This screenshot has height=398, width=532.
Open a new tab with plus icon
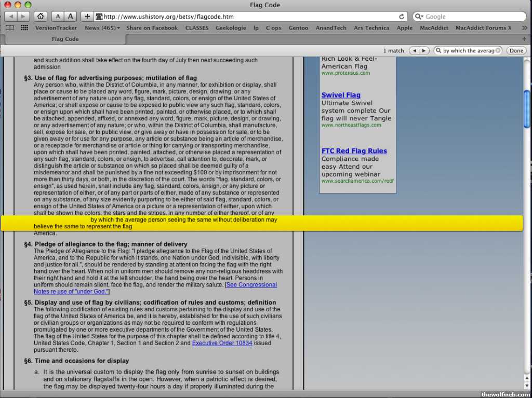click(x=524, y=39)
